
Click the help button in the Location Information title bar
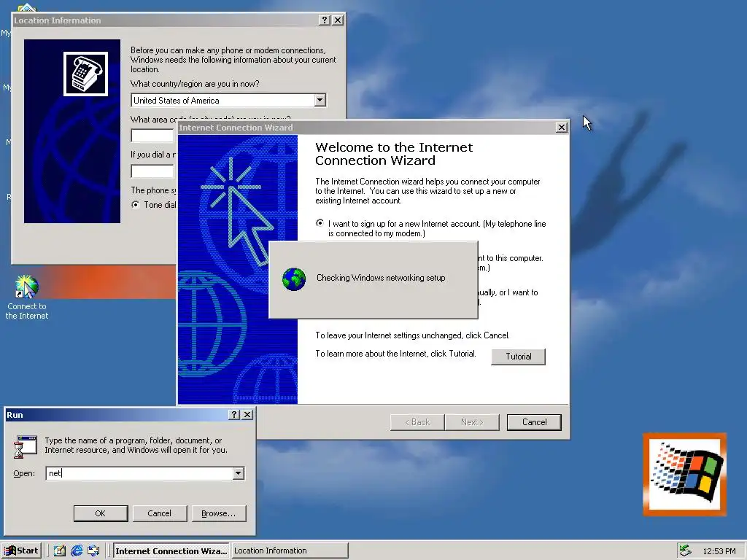pyautogui.click(x=325, y=20)
